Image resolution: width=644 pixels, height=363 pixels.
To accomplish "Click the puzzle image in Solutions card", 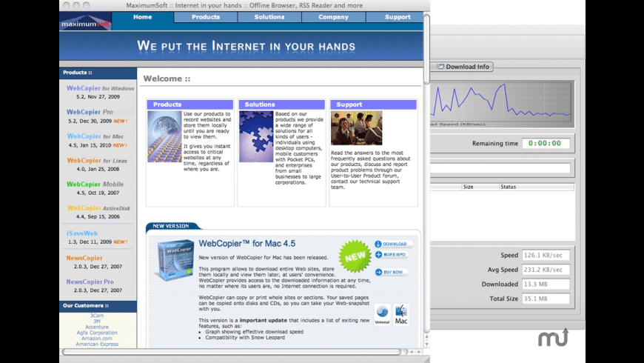I will click(x=256, y=136).
